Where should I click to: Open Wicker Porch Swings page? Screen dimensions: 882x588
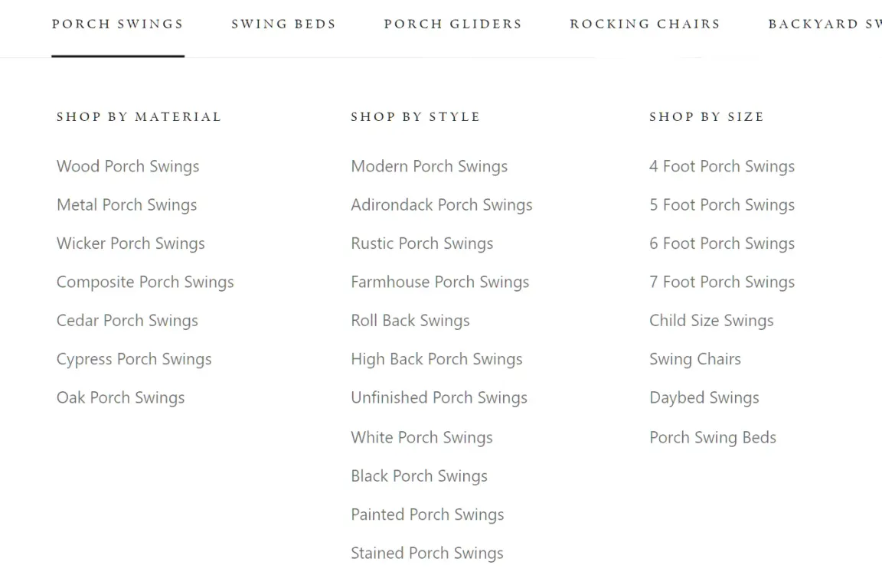131,243
